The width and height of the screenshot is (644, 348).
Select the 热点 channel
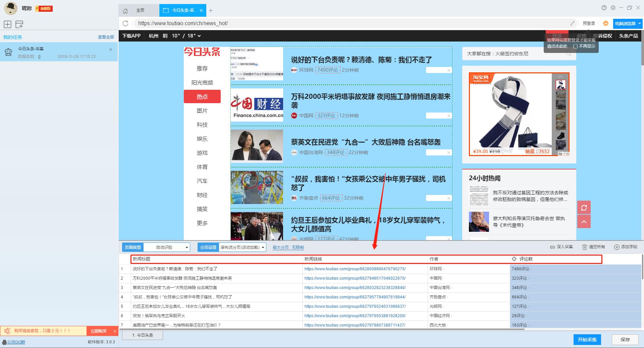[202, 96]
